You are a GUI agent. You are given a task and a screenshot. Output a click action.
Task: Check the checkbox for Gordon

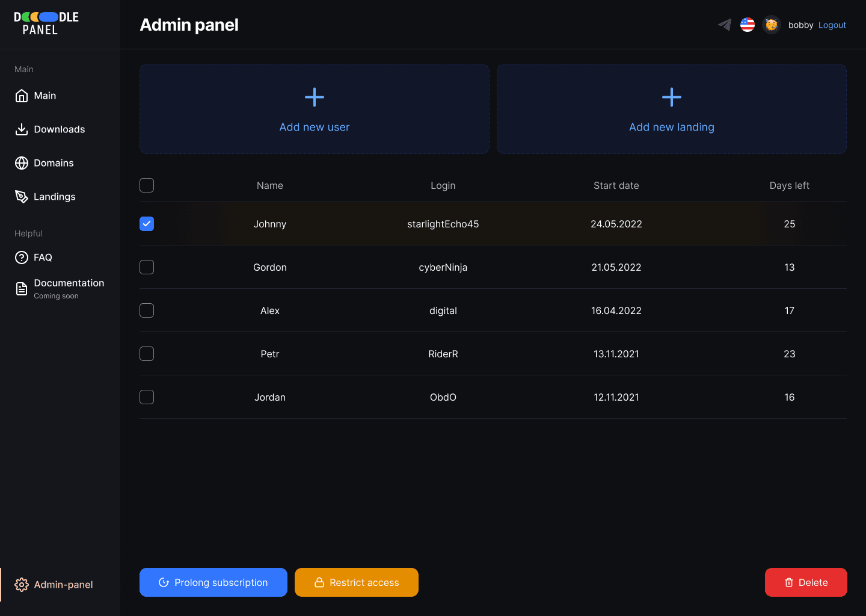pyautogui.click(x=147, y=267)
